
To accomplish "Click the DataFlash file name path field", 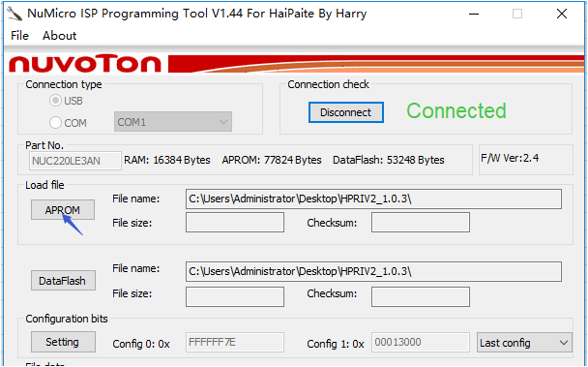I will [373, 271].
